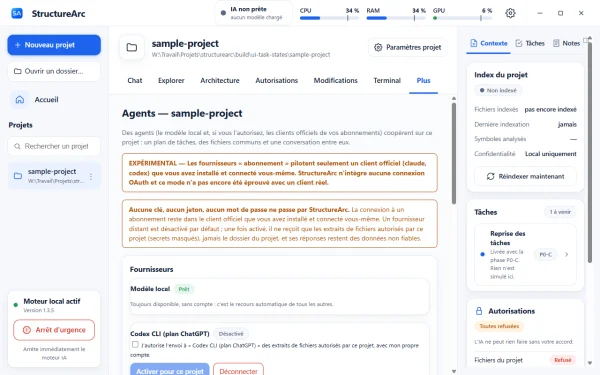Click the StructureArc logo icon
The image size is (600, 375).
point(16,13)
